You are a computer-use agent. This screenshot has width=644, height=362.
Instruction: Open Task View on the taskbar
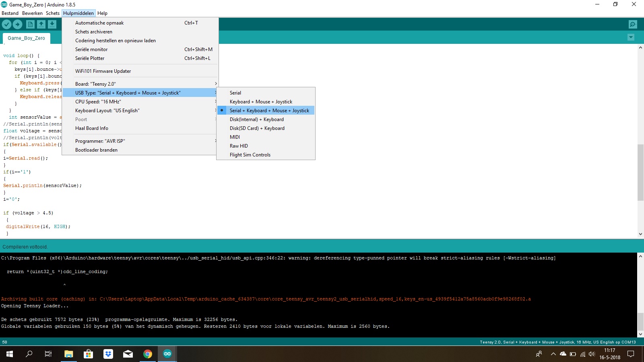[x=48, y=354]
